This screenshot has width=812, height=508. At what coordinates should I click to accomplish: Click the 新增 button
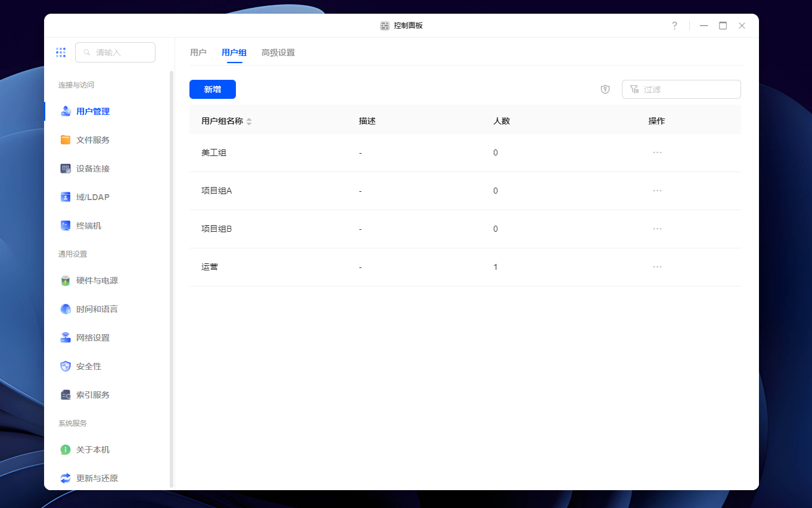point(213,89)
